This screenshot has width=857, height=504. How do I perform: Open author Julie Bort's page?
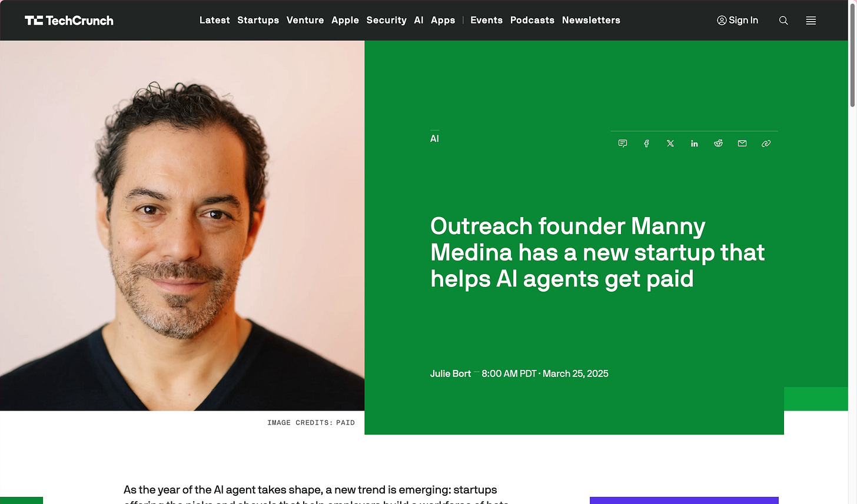pos(450,373)
